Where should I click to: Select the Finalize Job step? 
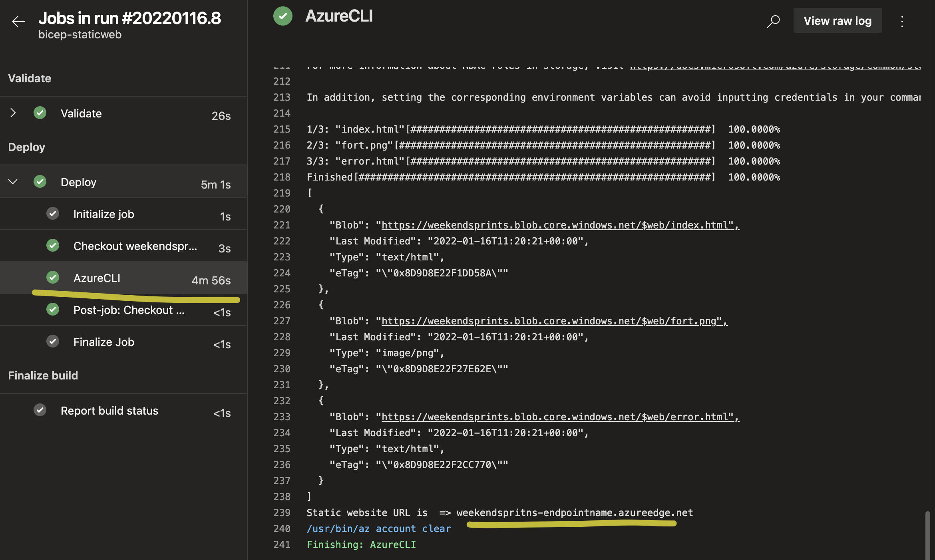click(x=104, y=342)
